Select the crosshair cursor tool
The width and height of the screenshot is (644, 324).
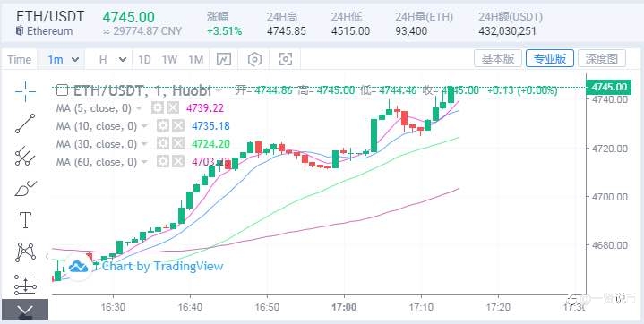click(25, 91)
